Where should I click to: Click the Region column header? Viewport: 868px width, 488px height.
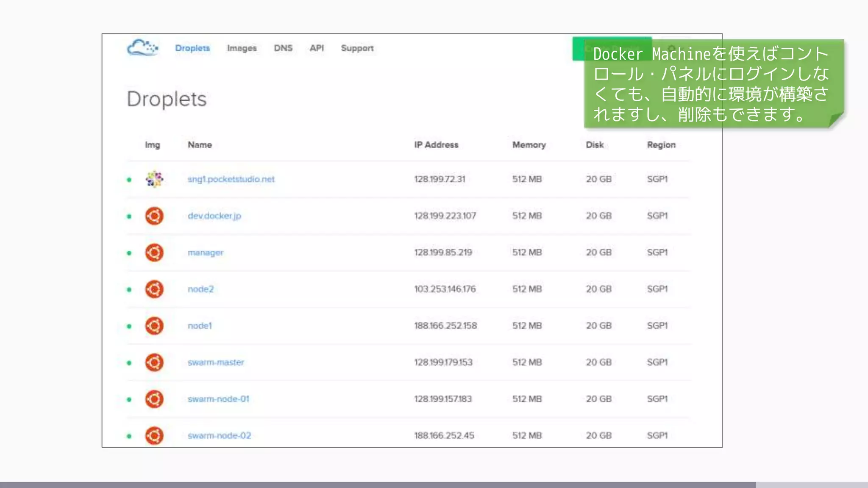pyautogui.click(x=661, y=145)
